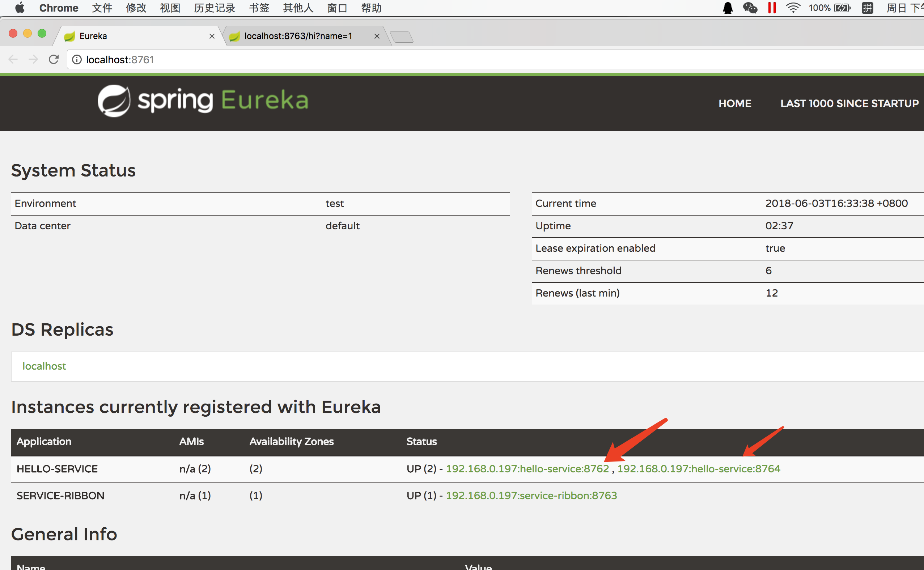Open hello-service:8764 instance link
This screenshot has width=924, height=570.
pyautogui.click(x=699, y=469)
